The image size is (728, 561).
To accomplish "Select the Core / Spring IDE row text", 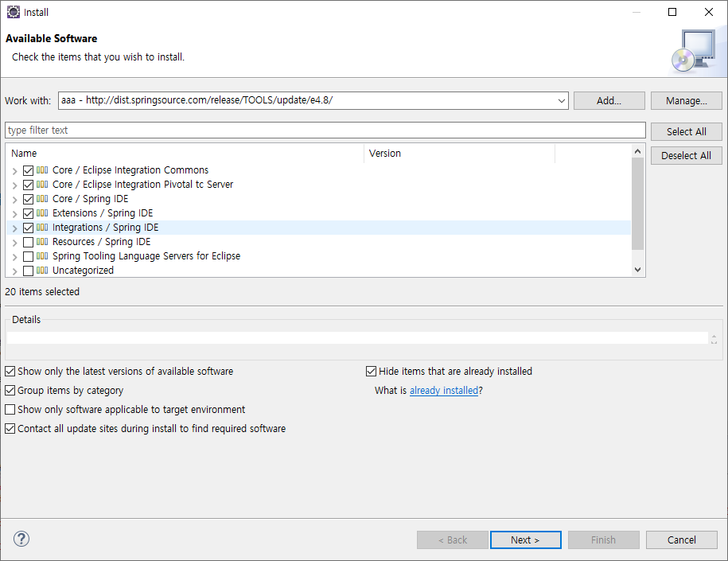I will (x=91, y=199).
